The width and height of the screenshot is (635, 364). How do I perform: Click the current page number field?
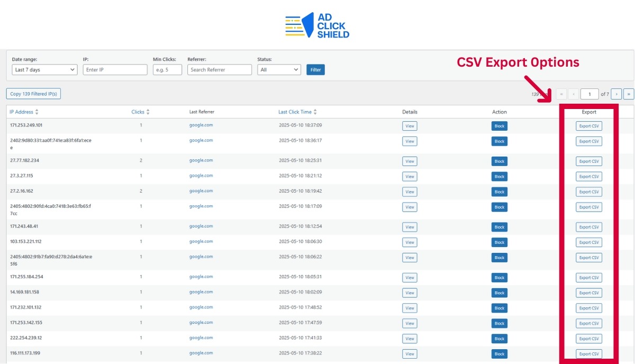coord(589,94)
